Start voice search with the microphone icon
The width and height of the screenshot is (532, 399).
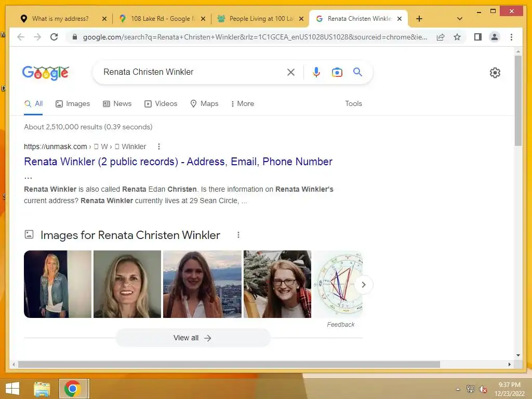pos(316,72)
